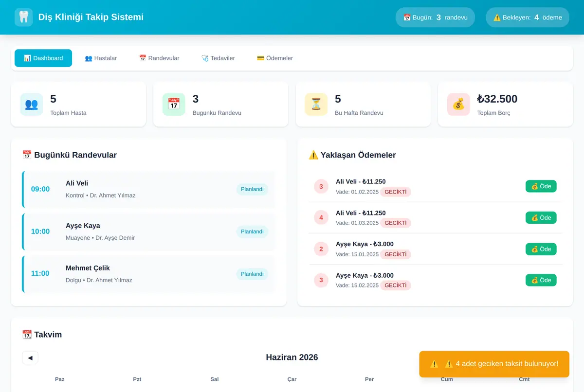The height and width of the screenshot is (392, 584).
Task: Pay Ayşe Kaya installment due 15.02.2025
Action: (x=541, y=280)
